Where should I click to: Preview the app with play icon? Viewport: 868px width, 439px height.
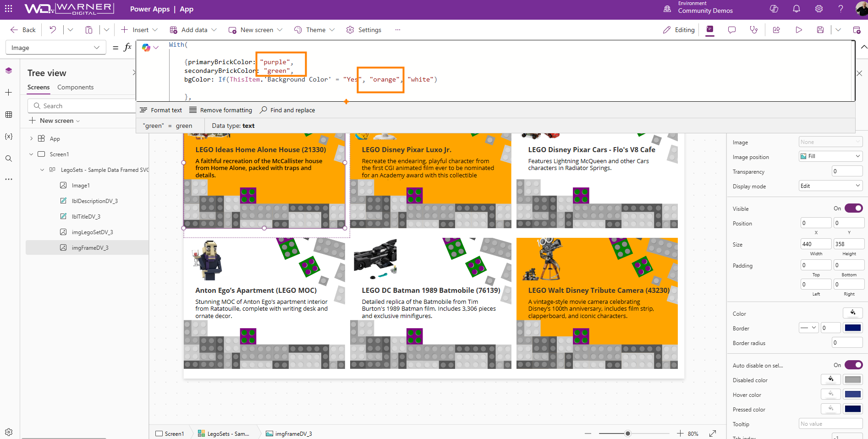(799, 30)
